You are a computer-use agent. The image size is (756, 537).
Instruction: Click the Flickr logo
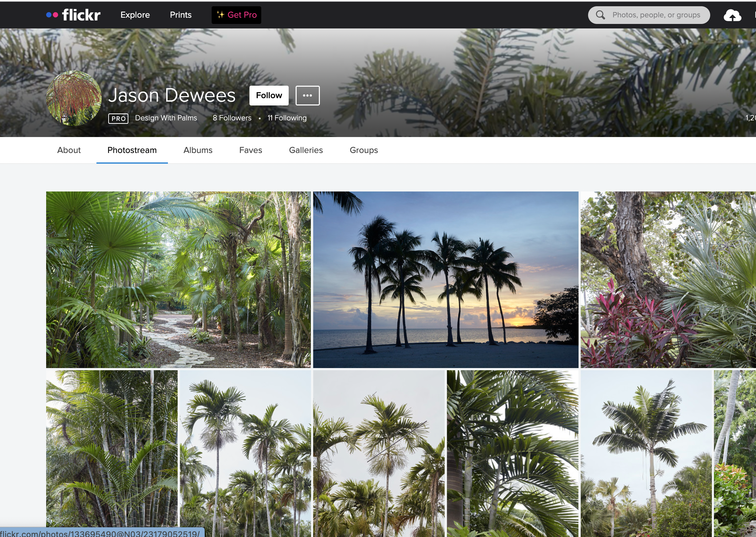pos(74,15)
